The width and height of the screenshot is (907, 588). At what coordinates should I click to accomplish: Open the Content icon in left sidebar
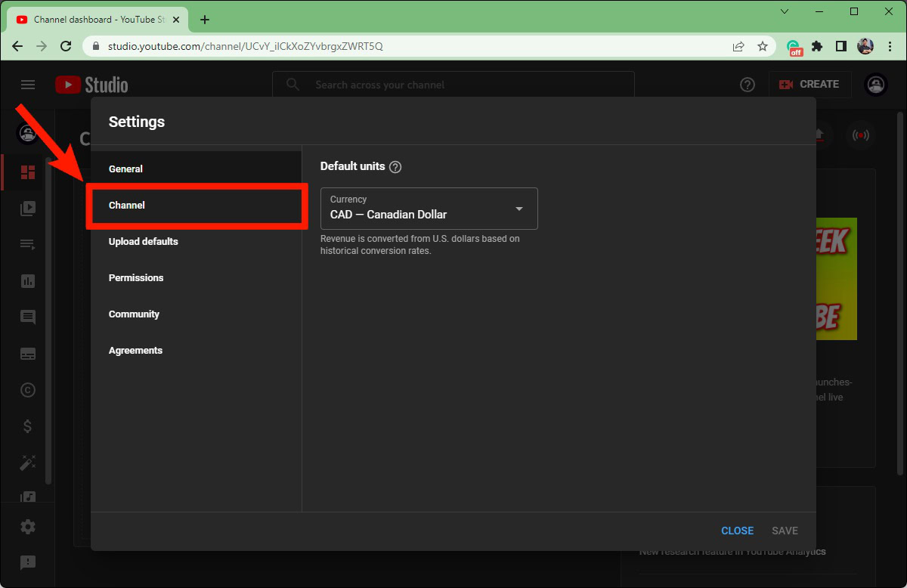pyautogui.click(x=28, y=209)
